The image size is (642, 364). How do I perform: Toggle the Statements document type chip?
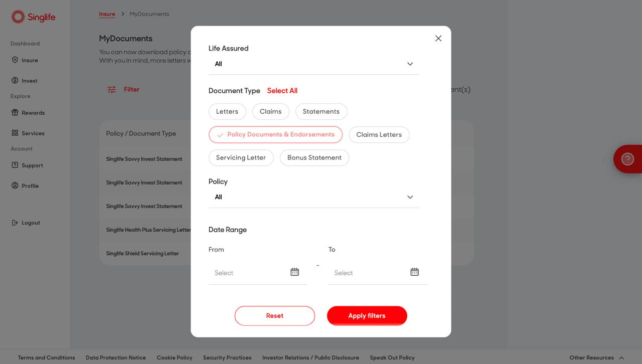[x=321, y=111]
